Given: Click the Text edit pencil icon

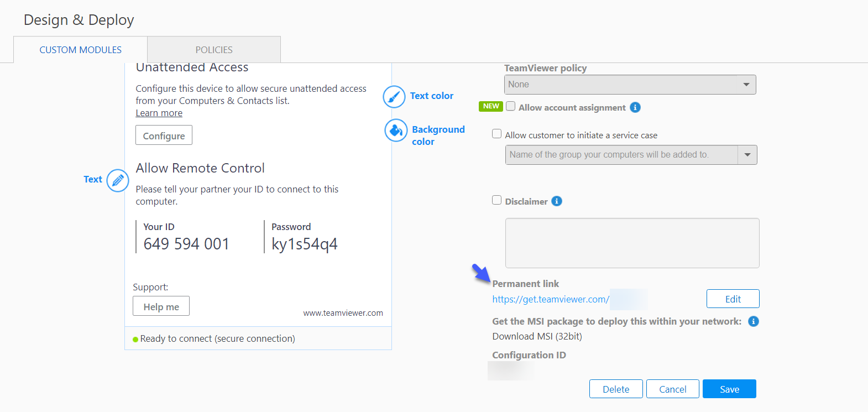Looking at the screenshot, I should click(118, 180).
